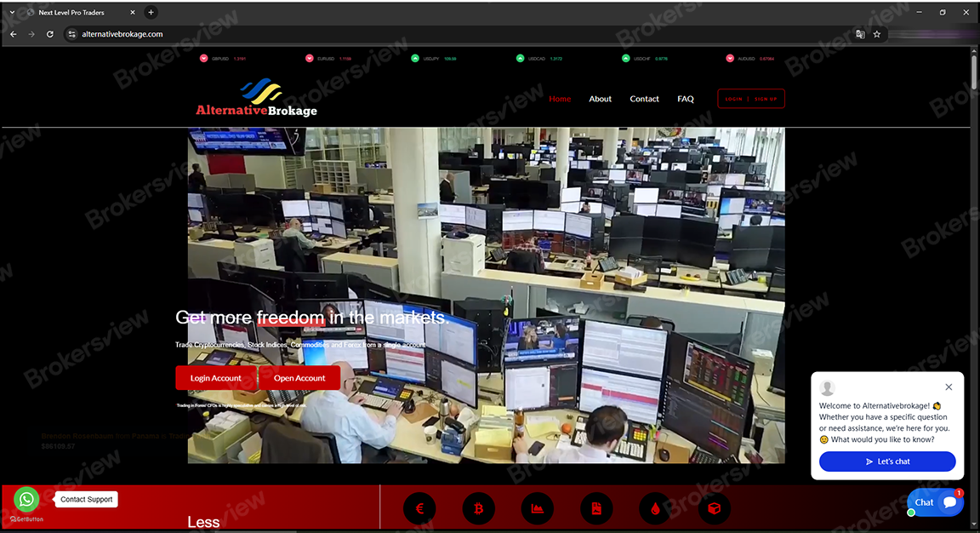Click the Bitcoin crypto icon

(x=478, y=508)
